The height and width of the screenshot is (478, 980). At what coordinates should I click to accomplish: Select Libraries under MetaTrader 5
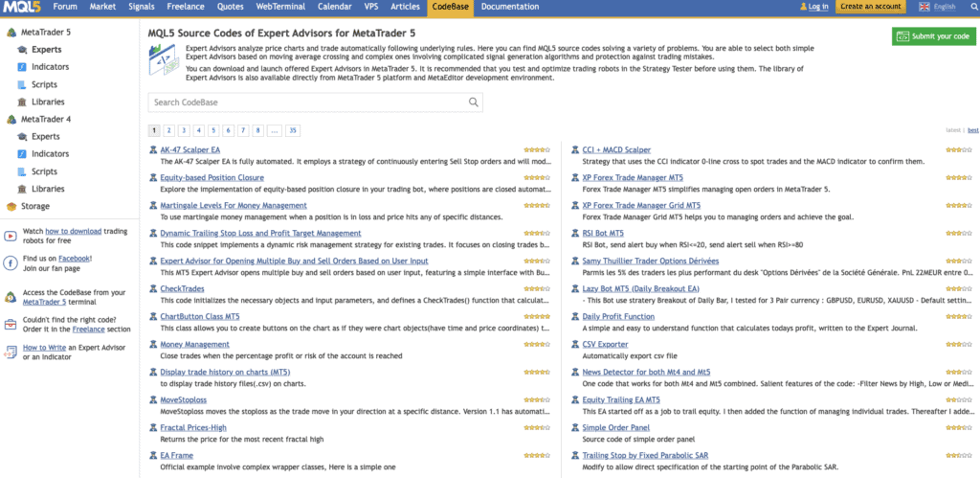48,102
